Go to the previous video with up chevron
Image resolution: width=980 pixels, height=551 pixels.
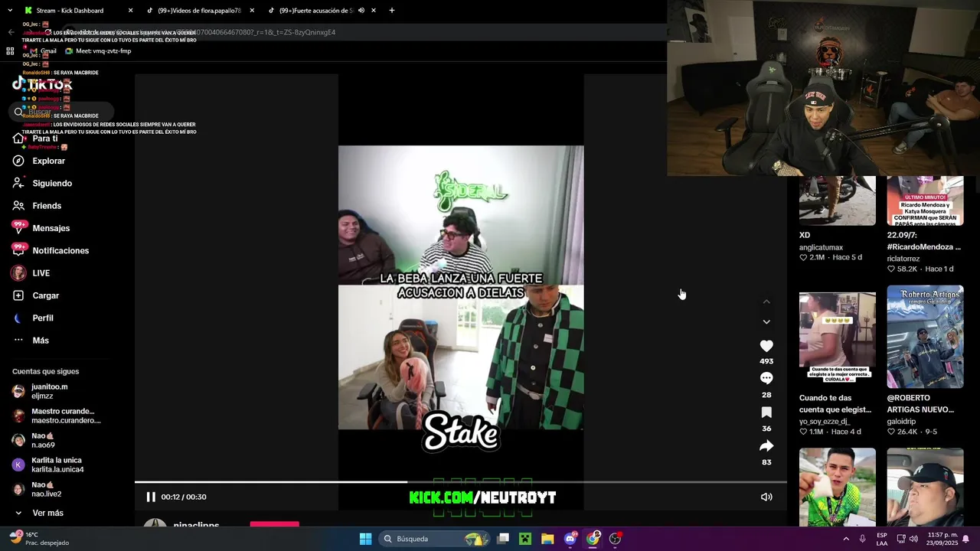tap(766, 302)
